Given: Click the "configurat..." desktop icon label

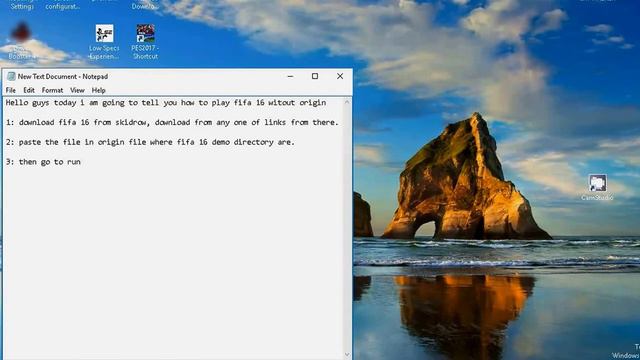Looking at the screenshot, I should tap(62, 6).
